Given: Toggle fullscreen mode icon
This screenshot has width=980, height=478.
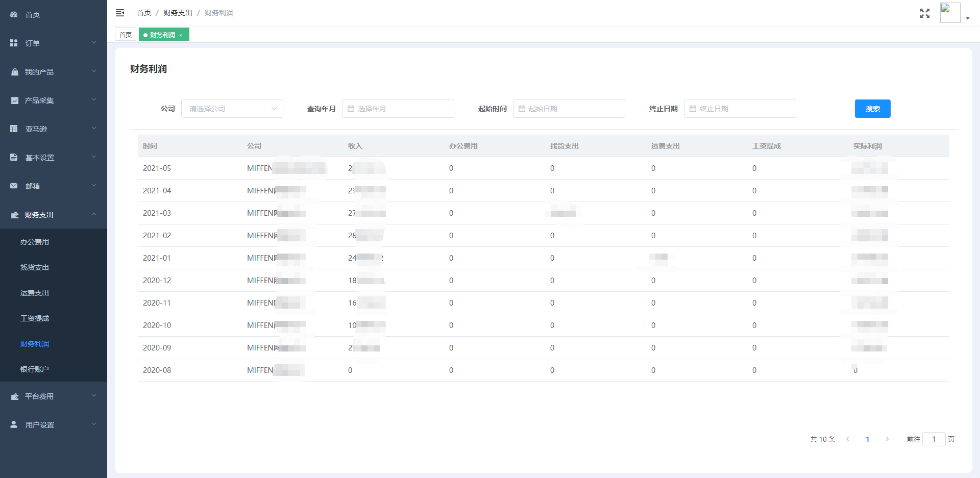Looking at the screenshot, I should pyautogui.click(x=924, y=13).
